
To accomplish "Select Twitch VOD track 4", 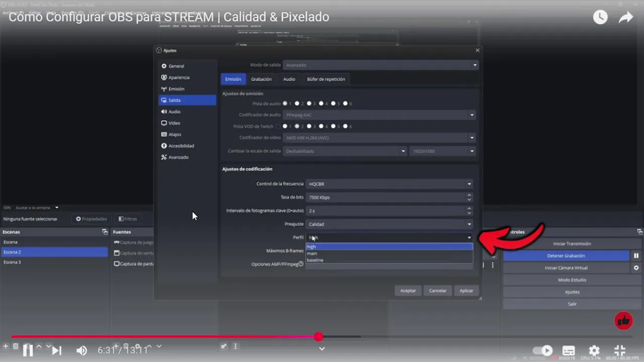I will [x=321, y=126].
